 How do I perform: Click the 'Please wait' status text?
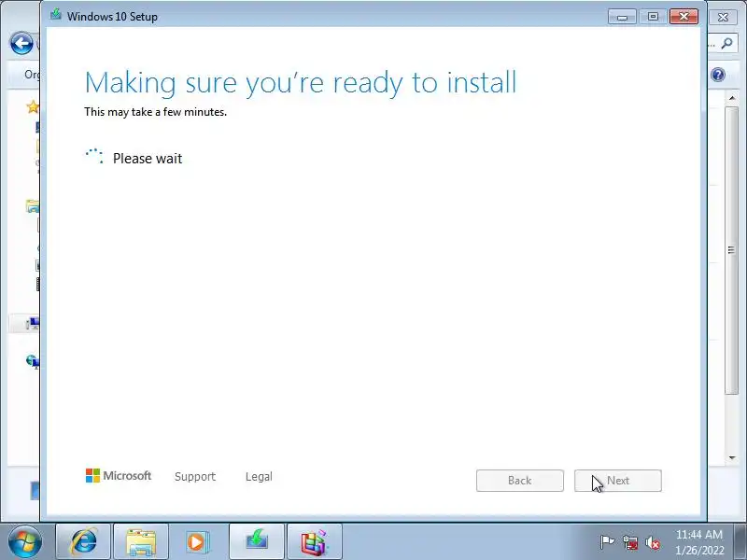tap(148, 159)
